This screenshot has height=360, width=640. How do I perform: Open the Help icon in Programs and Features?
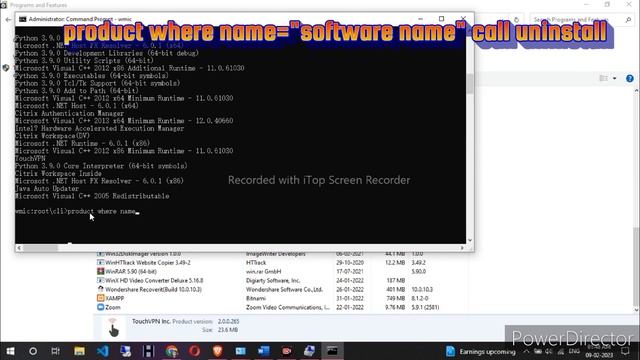click(x=630, y=78)
